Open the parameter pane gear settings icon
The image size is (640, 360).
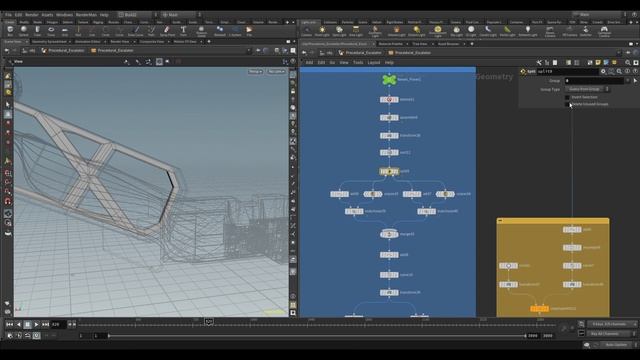point(603,71)
